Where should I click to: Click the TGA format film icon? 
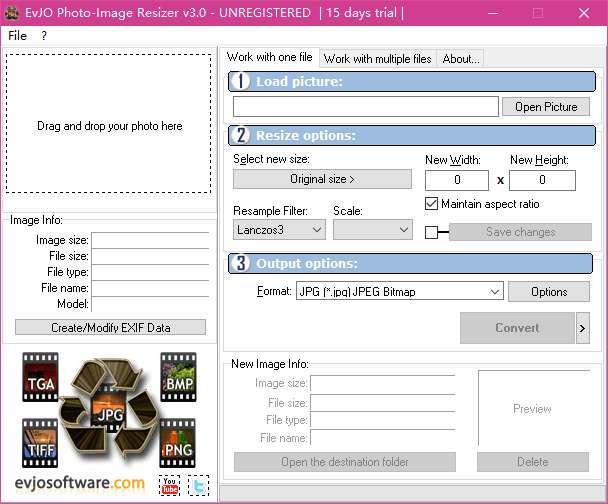pos(40,377)
